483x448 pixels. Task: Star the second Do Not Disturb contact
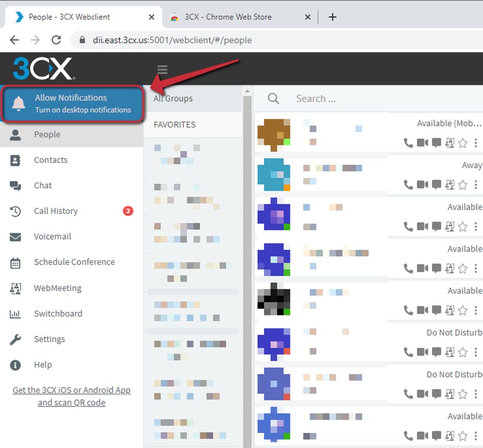tap(463, 394)
